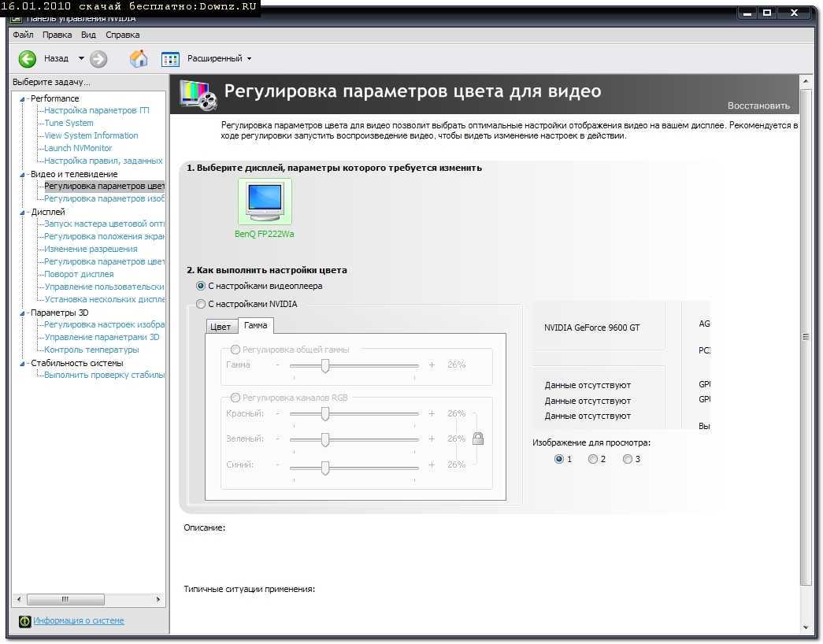Collapse the 'Стабильность системы' tree group
The width and height of the screenshot is (823, 644).
(x=22, y=364)
